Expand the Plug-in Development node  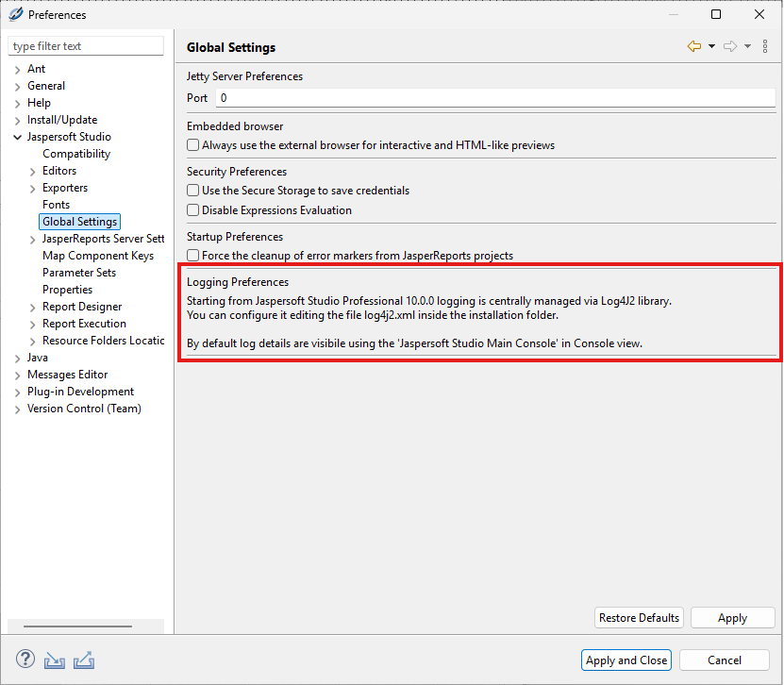click(x=18, y=393)
